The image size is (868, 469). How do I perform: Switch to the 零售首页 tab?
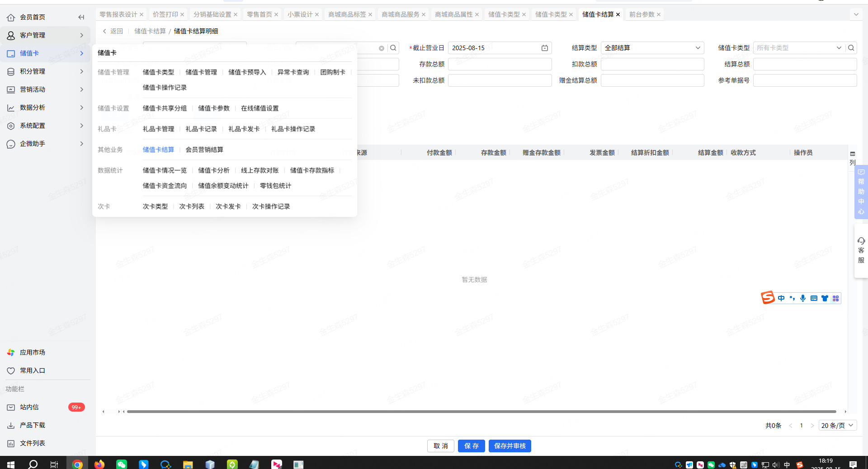(x=259, y=14)
